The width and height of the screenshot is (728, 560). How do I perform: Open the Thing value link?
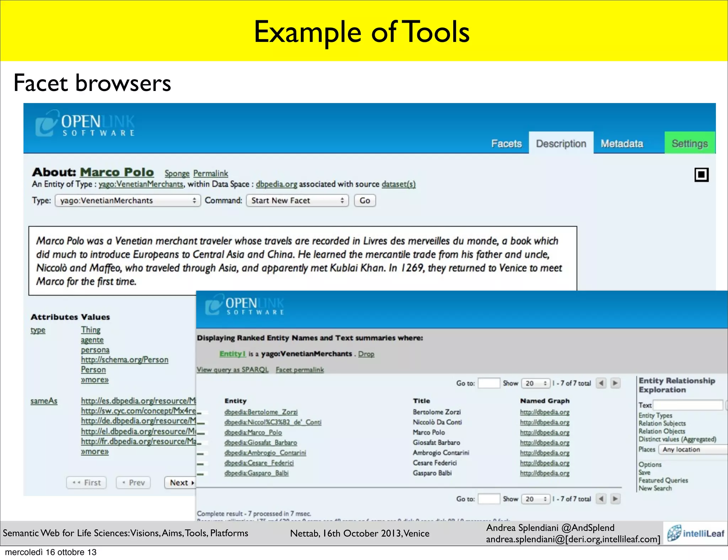[91, 330]
